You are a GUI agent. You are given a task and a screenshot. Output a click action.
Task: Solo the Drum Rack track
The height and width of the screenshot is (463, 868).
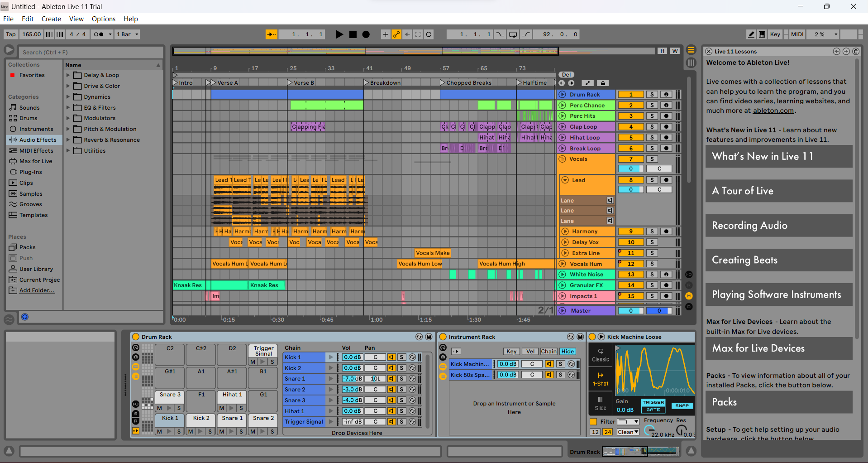click(x=652, y=95)
